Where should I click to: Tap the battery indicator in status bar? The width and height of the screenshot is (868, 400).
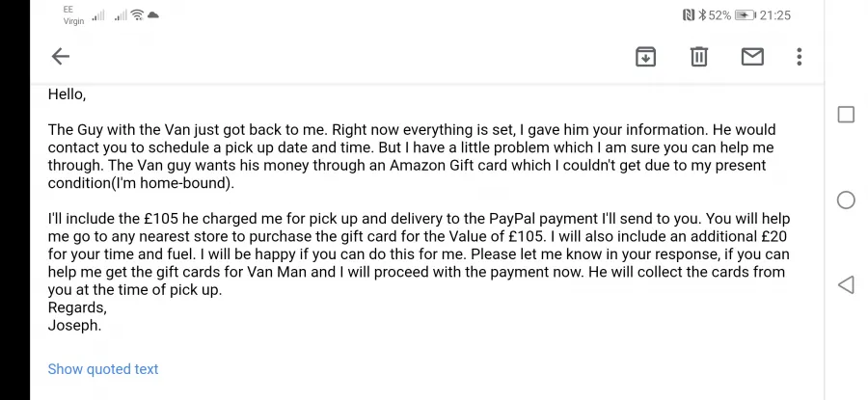pyautogui.click(x=746, y=15)
